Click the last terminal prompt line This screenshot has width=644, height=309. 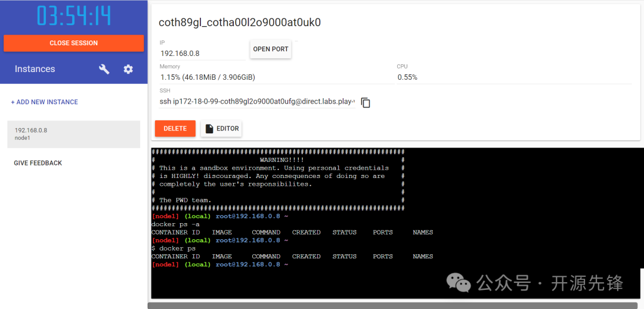(x=220, y=265)
